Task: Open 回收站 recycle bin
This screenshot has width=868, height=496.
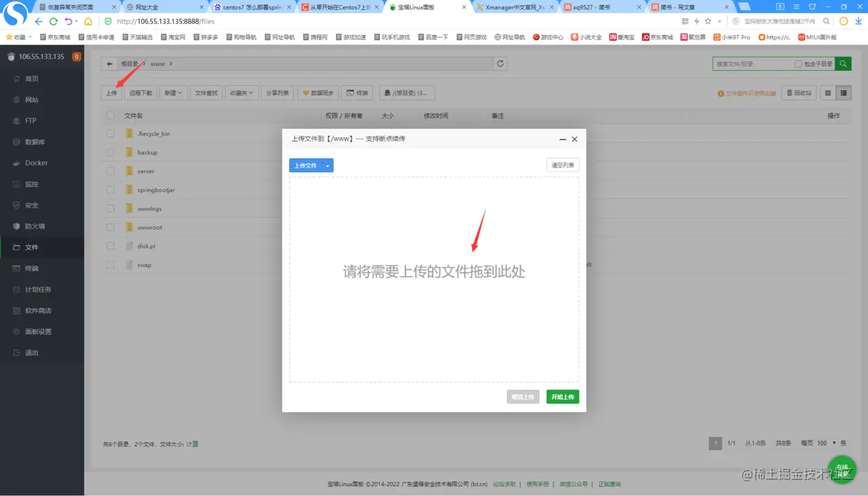Action: (x=799, y=92)
